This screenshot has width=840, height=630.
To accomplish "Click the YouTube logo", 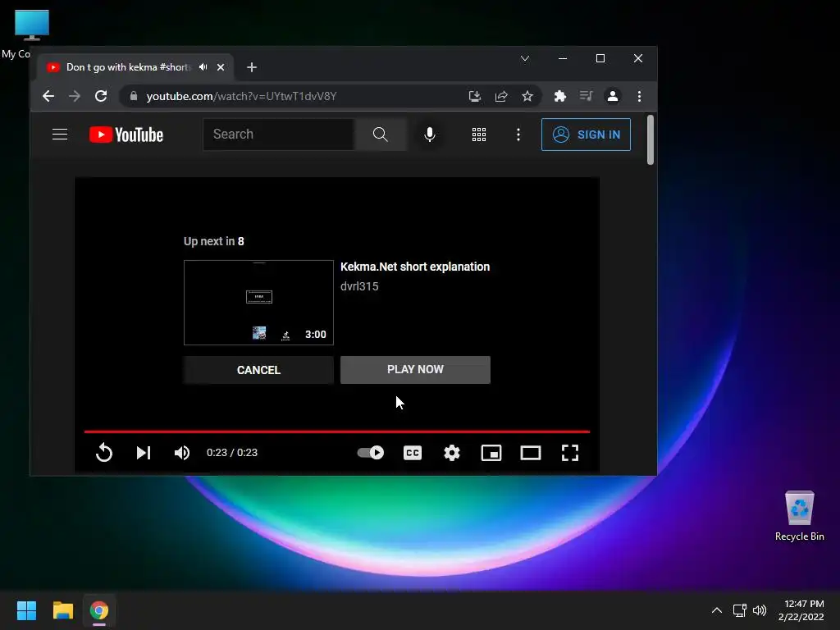I will (126, 135).
